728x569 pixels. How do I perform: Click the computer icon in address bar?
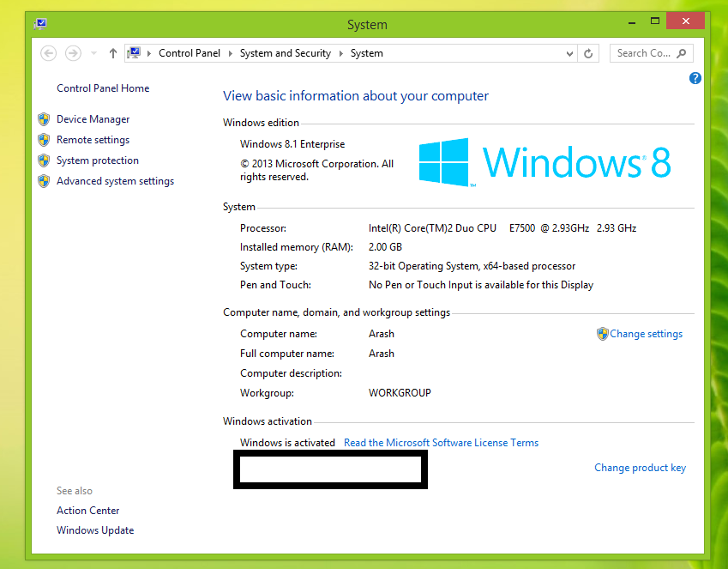click(x=134, y=53)
